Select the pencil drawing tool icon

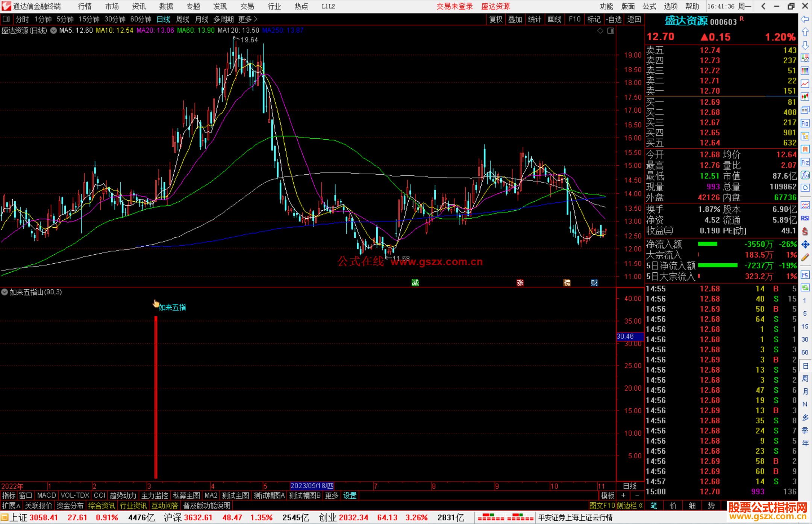point(805,257)
